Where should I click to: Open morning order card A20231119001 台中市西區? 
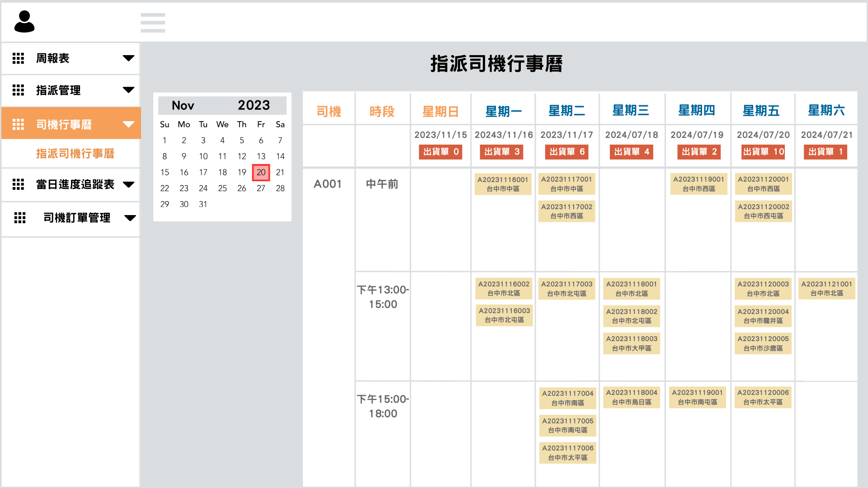699,184
